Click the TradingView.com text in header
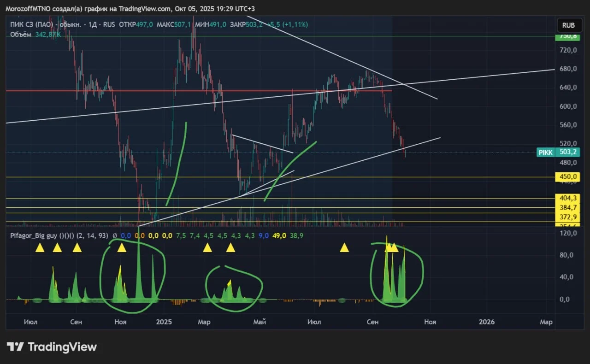 click(144, 9)
